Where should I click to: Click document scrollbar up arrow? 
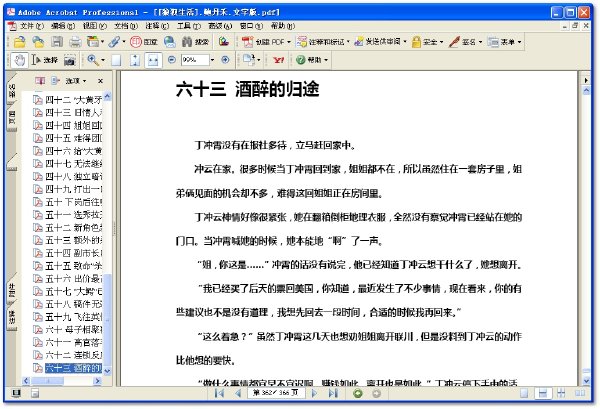[585, 91]
